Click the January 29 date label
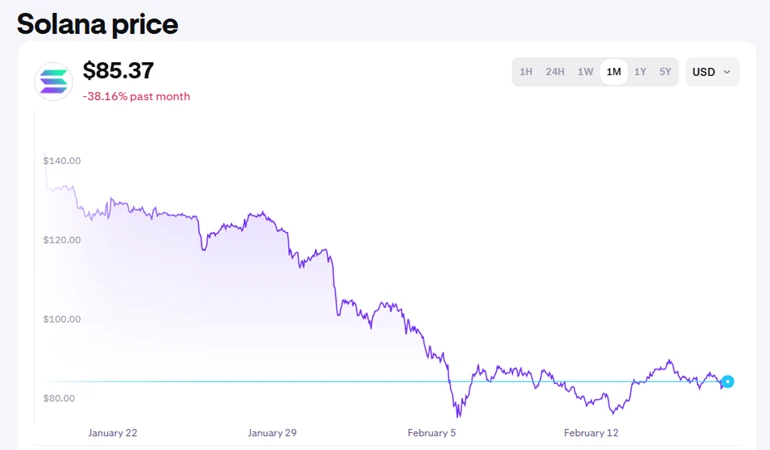 pyautogui.click(x=272, y=433)
